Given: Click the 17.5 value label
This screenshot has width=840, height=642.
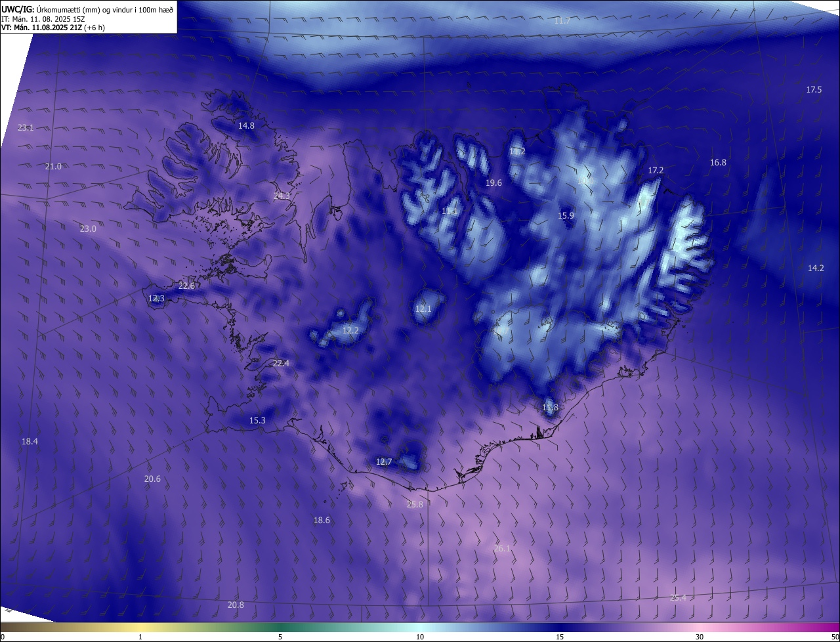Looking at the screenshot, I should pyautogui.click(x=814, y=89).
